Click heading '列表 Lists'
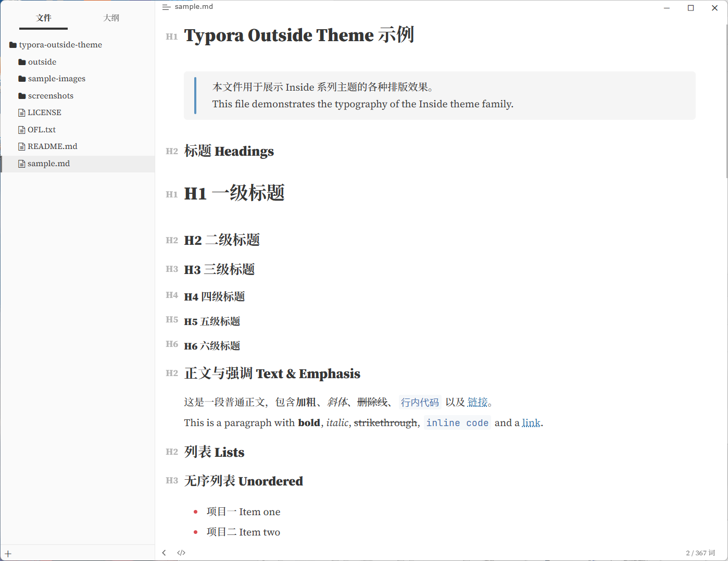Viewport: 728px width, 561px height. pos(214,452)
